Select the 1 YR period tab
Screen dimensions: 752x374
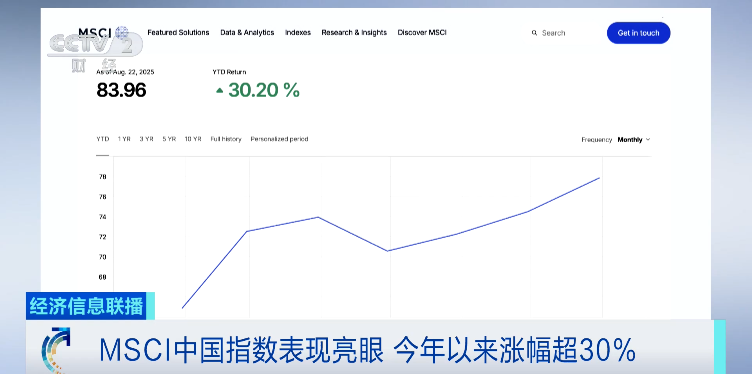pos(124,139)
